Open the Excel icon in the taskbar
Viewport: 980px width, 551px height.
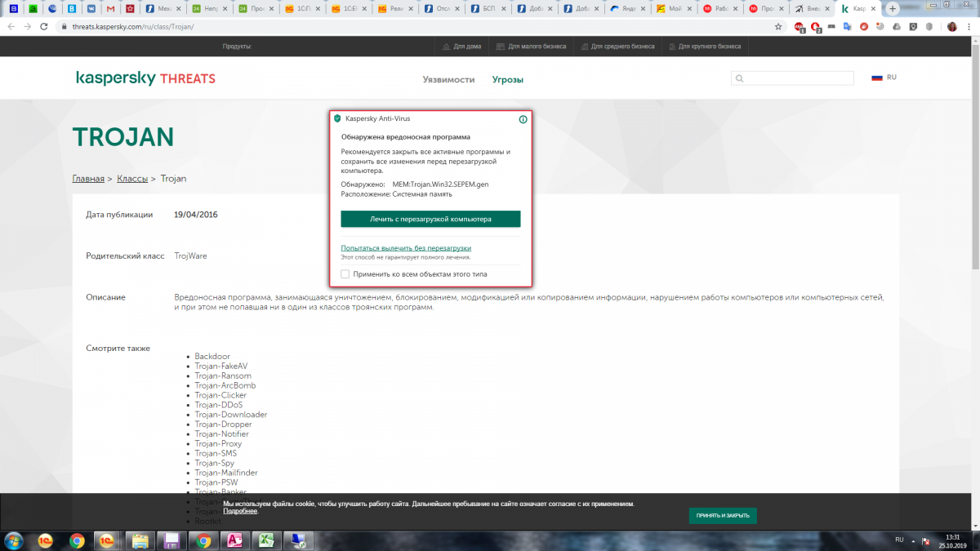point(265,540)
